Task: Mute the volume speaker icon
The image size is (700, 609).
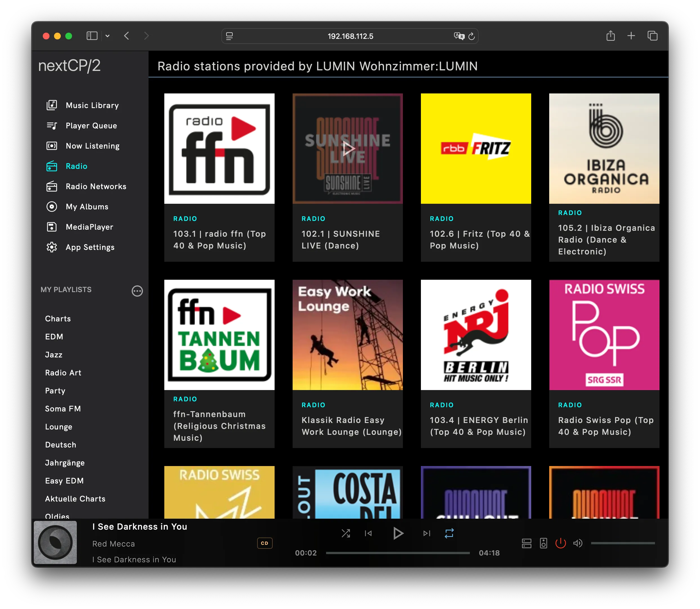Action: click(x=577, y=543)
